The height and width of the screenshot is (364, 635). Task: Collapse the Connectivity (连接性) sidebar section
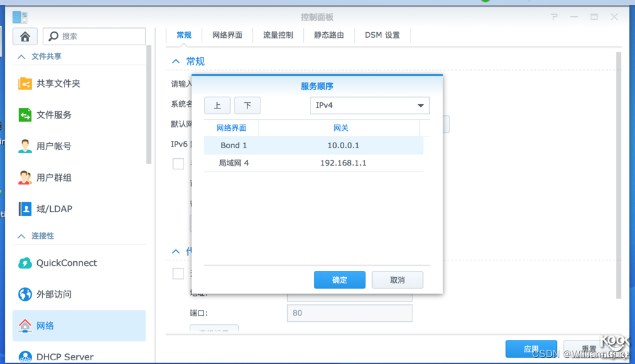tap(20, 236)
